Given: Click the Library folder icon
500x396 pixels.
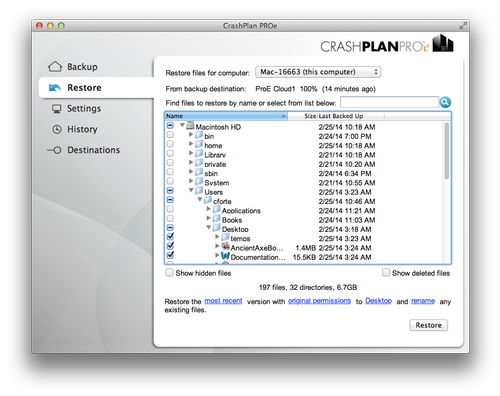Looking at the screenshot, I should pyautogui.click(x=199, y=154).
